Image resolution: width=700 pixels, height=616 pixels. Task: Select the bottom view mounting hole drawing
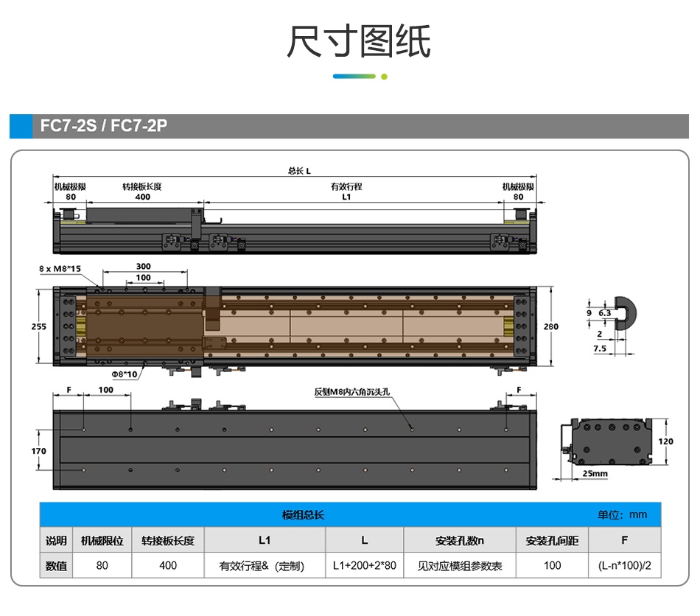coord(295,449)
